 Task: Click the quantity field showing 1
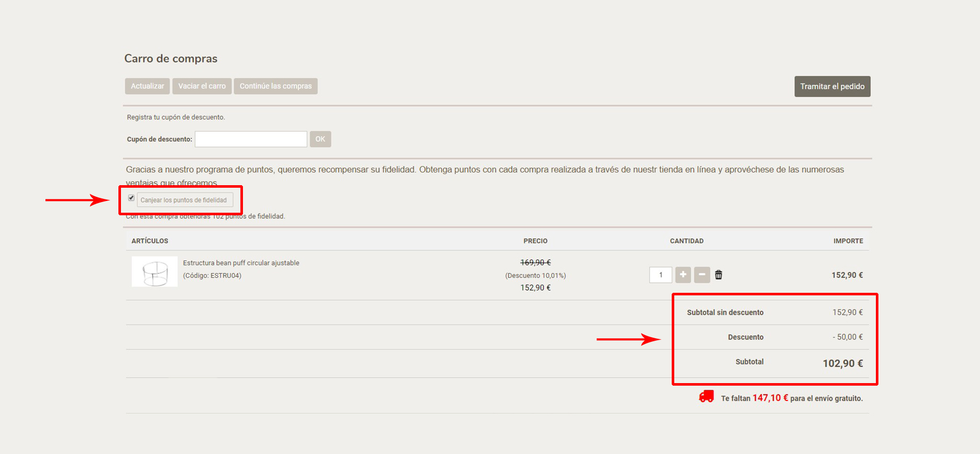tap(660, 275)
